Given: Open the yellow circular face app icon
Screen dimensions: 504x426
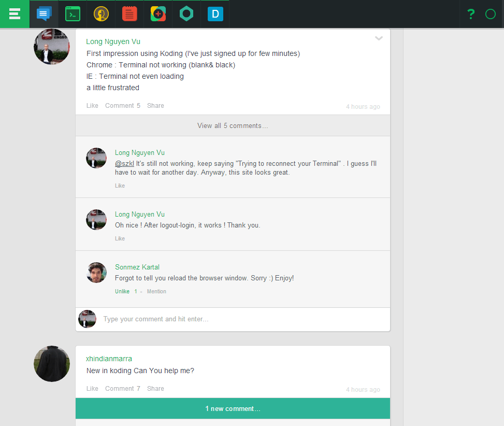Looking at the screenshot, I should point(101,14).
